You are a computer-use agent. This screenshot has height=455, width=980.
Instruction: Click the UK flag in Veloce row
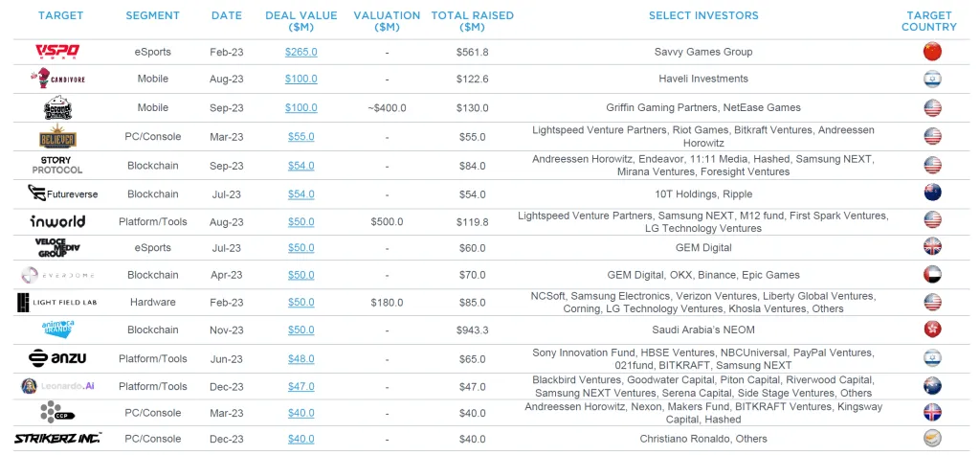(932, 246)
